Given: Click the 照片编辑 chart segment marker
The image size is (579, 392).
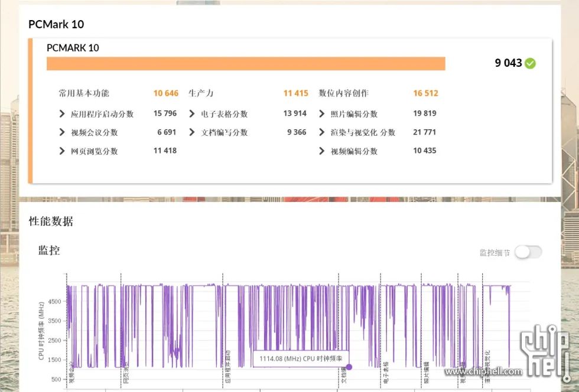Looking at the screenshot, I should 427,373.
